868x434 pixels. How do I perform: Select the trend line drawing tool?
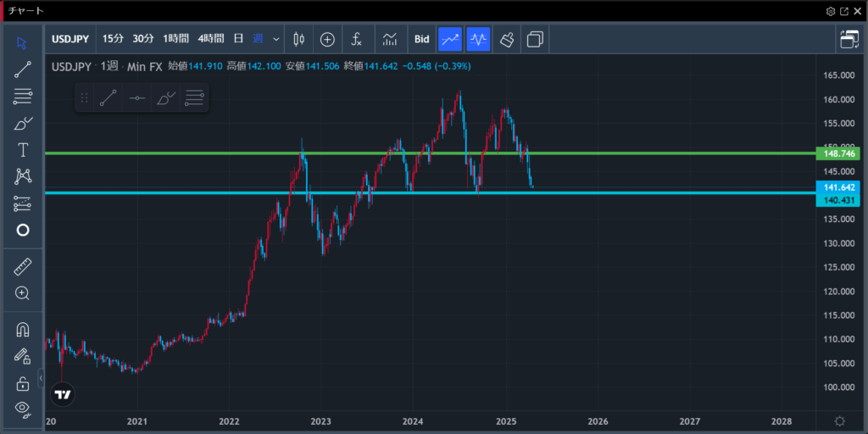(x=23, y=70)
